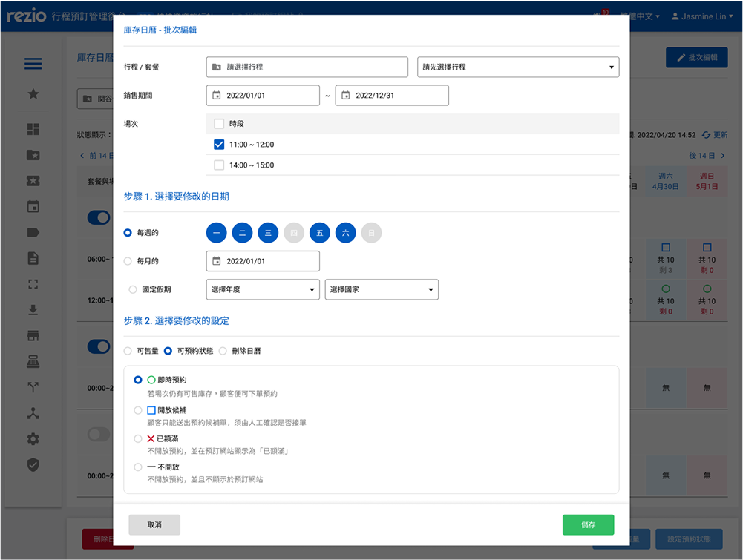Screen dimensions: 743x560
Task: Select the 每月的 radio option
Action: pos(128,261)
